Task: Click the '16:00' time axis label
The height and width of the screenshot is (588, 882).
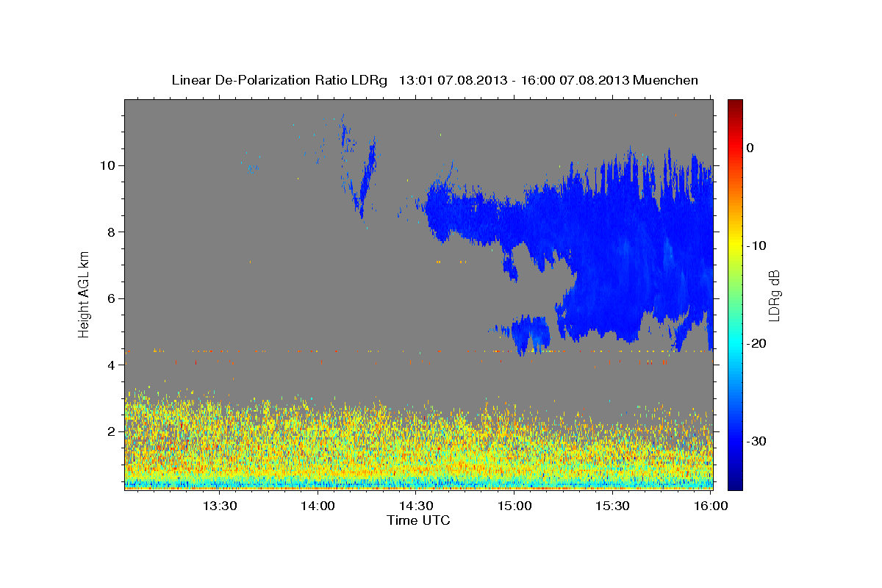Action: [x=711, y=506]
